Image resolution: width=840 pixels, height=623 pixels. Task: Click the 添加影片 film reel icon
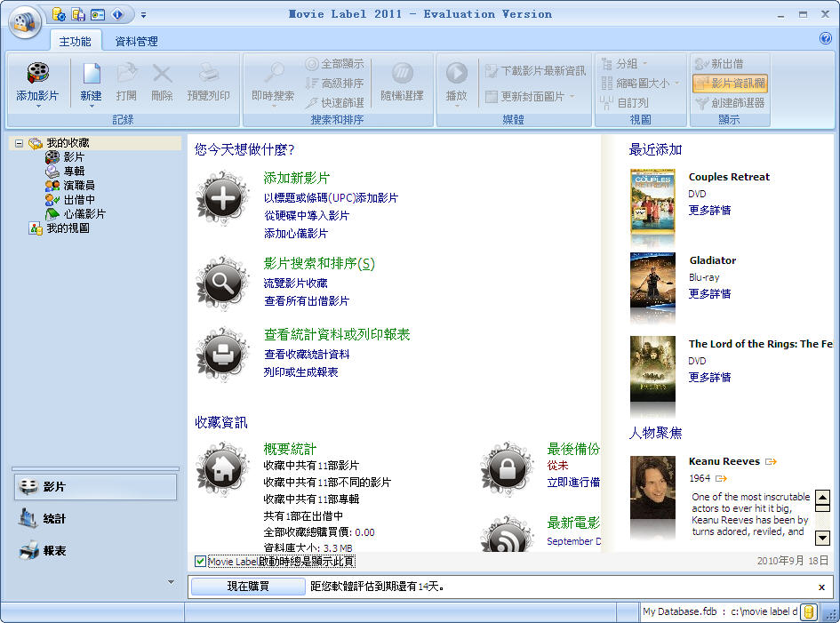pos(37,74)
